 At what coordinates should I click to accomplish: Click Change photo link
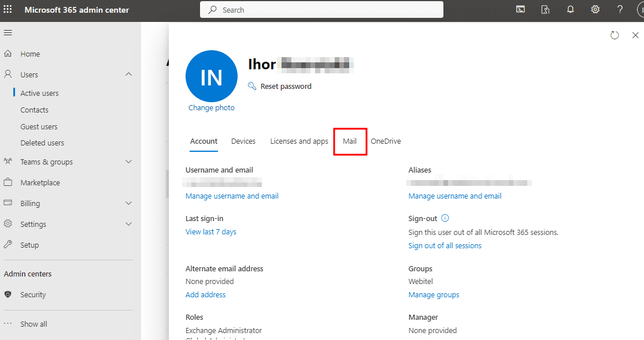(x=212, y=107)
